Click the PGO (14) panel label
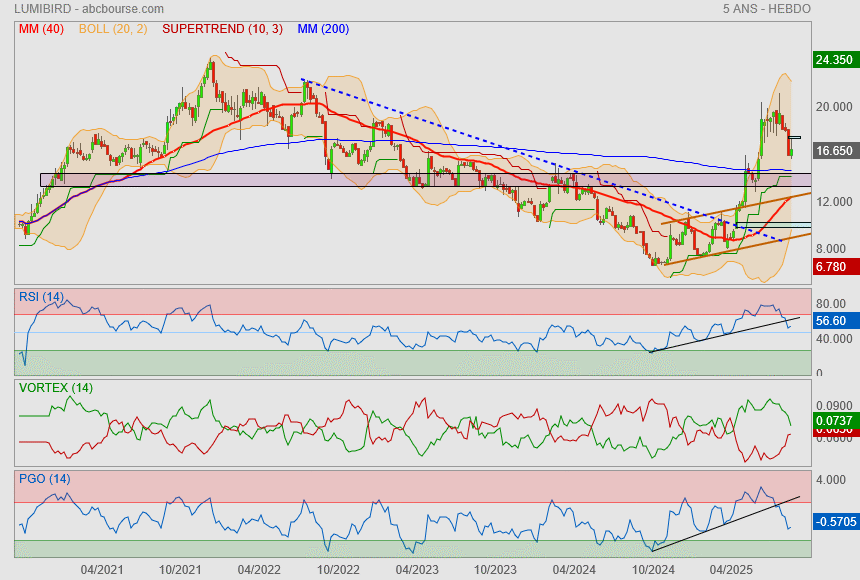The image size is (860, 580). click(x=44, y=478)
